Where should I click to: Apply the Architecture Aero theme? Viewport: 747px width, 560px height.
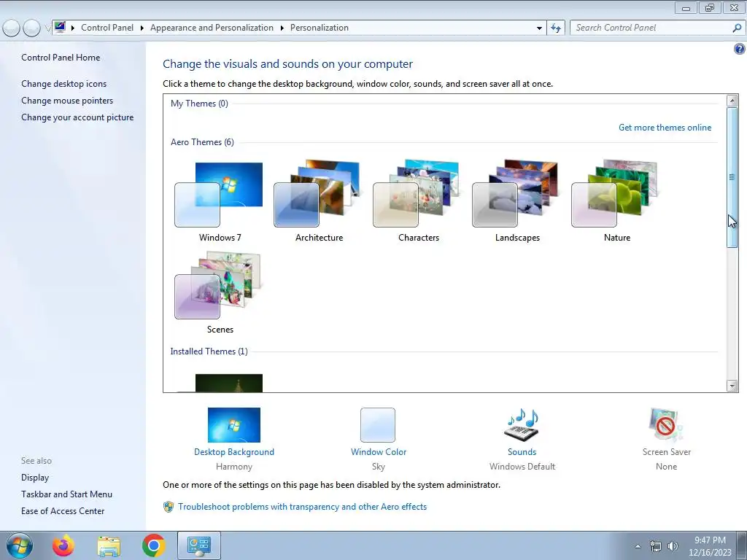pyautogui.click(x=317, y=193)
